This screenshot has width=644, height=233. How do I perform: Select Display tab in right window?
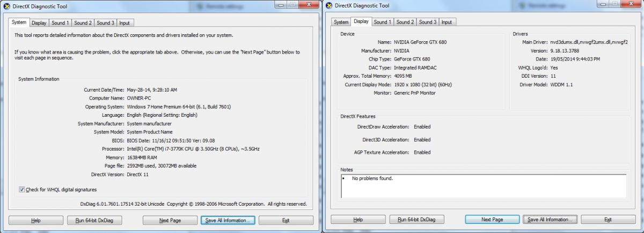361,21
